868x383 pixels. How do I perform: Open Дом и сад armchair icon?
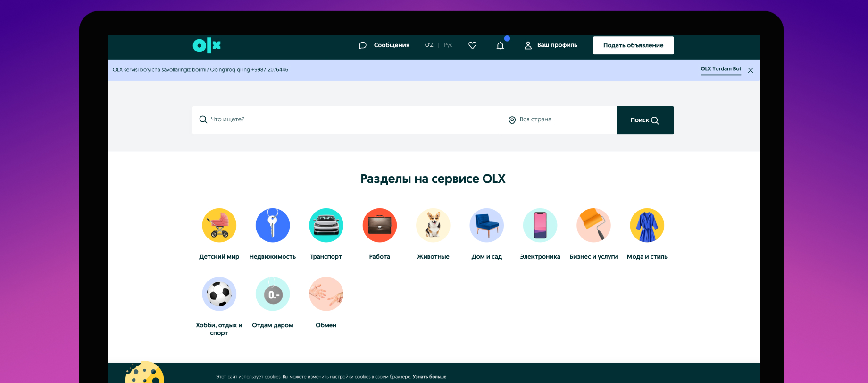486,225
